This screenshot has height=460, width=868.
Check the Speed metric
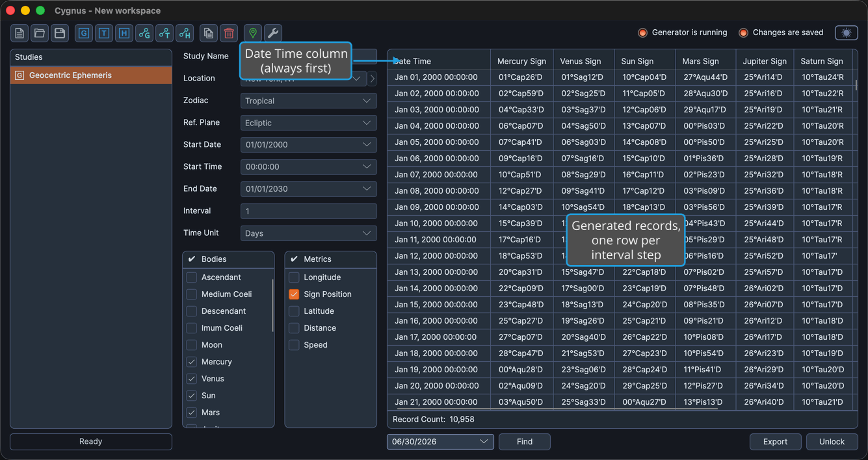294,345
